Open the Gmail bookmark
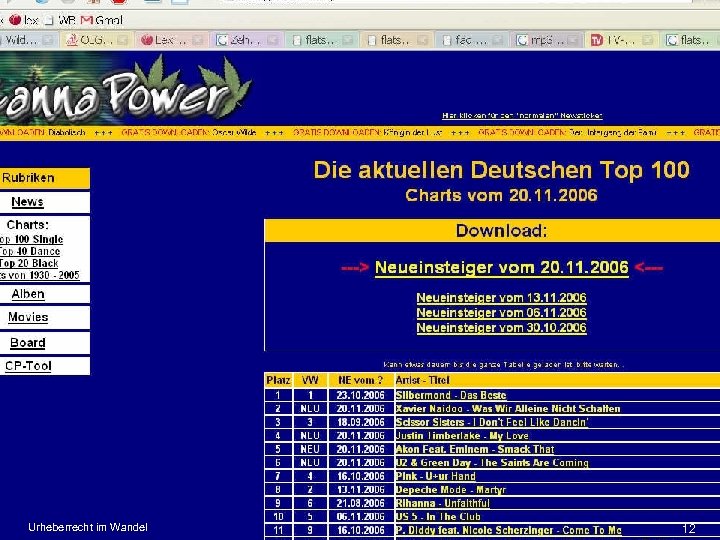The image size is (720, 540). (101, 20)
